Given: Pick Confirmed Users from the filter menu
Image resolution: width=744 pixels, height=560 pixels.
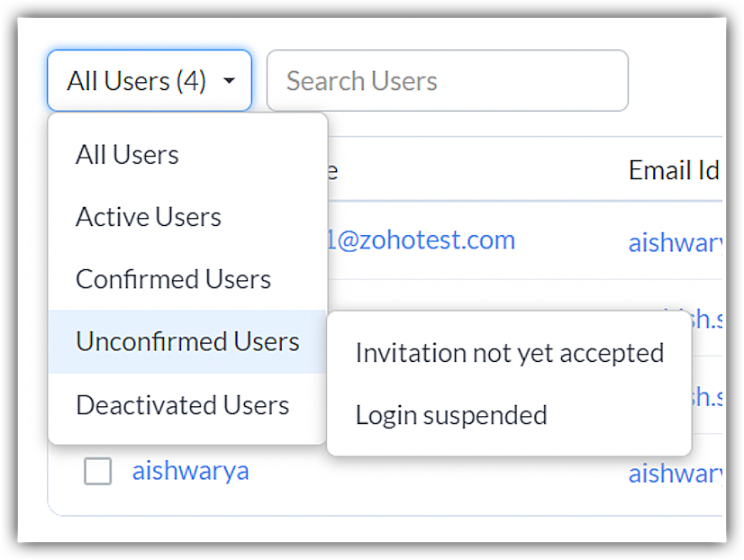Looking at the screenshot, I should pyautogui.click(x=173, y=279).
